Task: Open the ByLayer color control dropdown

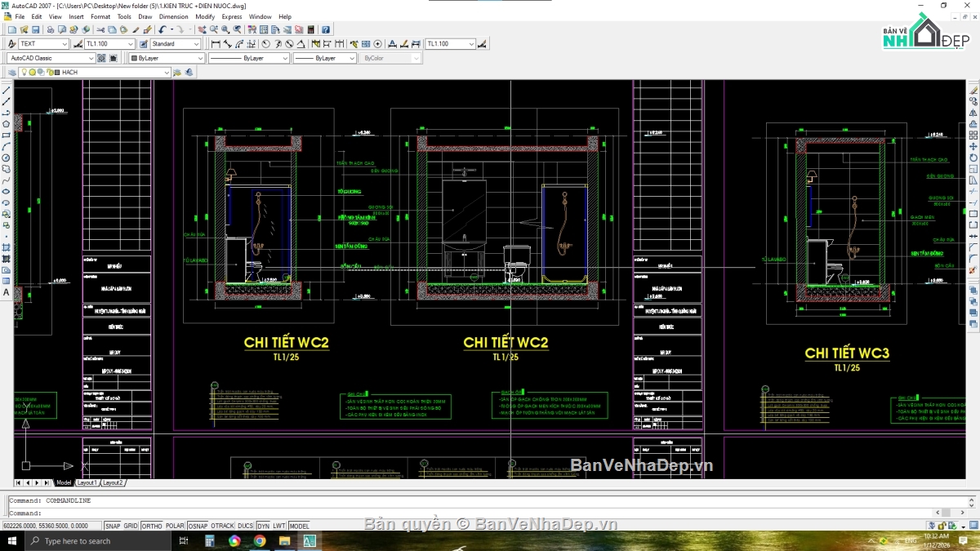Action: (166, 58)
